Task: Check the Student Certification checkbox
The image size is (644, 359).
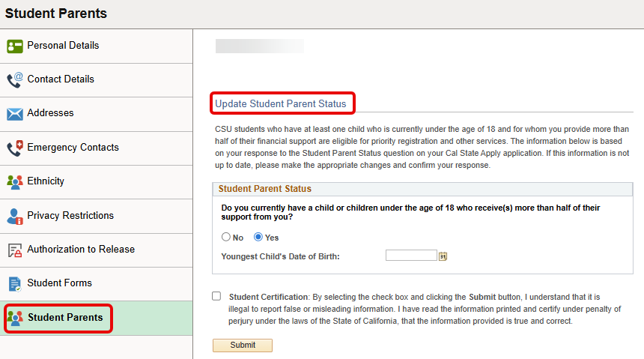Action: 216,296
